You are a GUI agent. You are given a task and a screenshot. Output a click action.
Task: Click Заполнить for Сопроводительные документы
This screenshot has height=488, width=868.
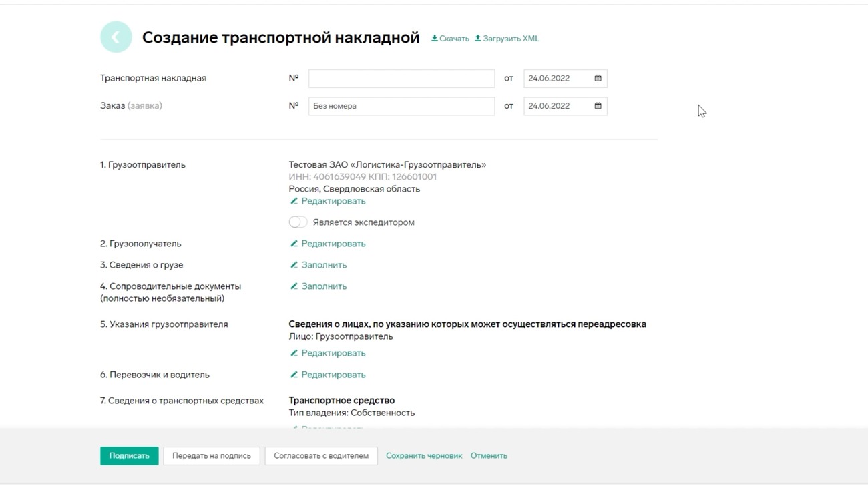tap(318, 286)
